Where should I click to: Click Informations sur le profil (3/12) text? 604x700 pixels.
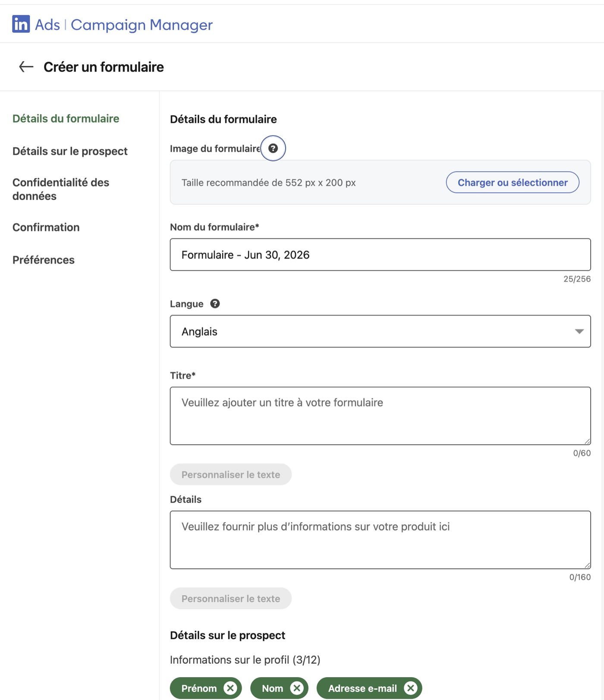[x=245, y=659]
